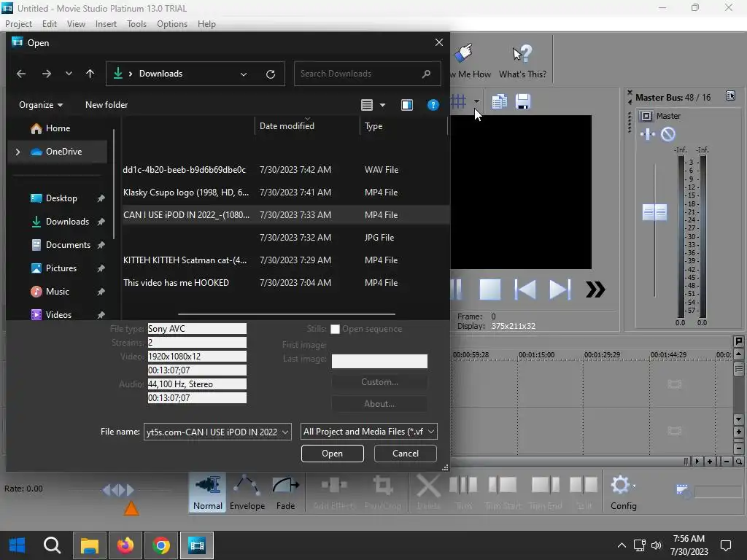Open the Tools menu
747x560 pixels.
click(136, 24)
